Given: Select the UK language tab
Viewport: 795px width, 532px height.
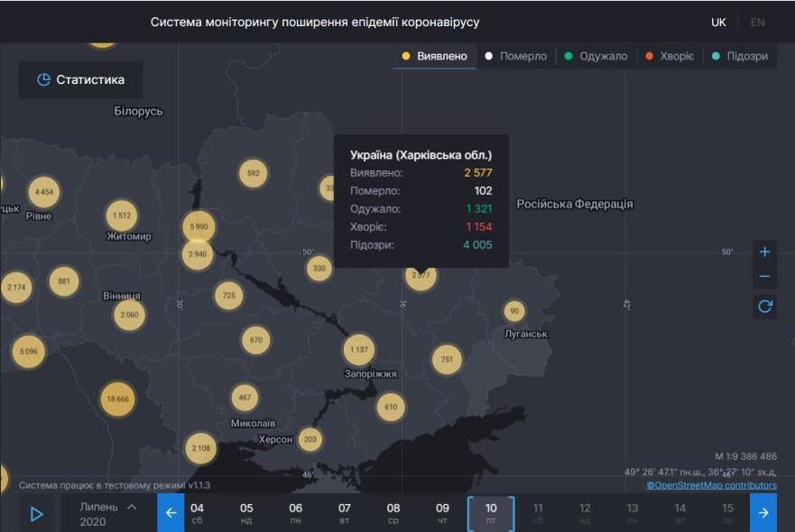Looking at the screenshot, I should pos(718,20).
